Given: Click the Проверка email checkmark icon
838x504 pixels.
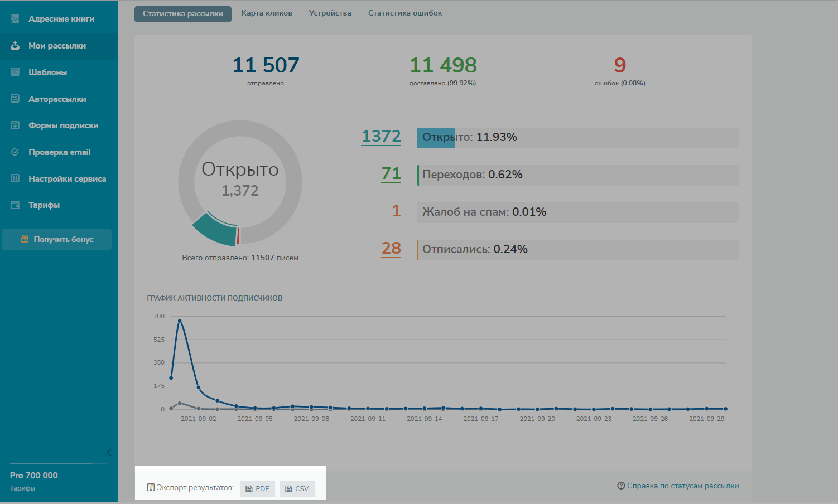Looking at the screenshot, I should point(15,152).
